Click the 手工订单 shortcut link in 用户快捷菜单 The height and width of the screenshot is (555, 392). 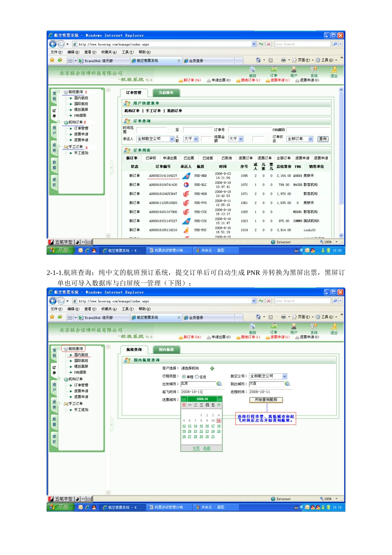pos(153,111)
